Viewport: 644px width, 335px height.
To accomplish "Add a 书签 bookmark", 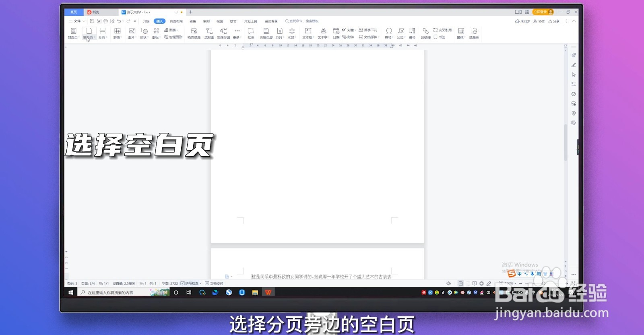I will tap(440, 37).
